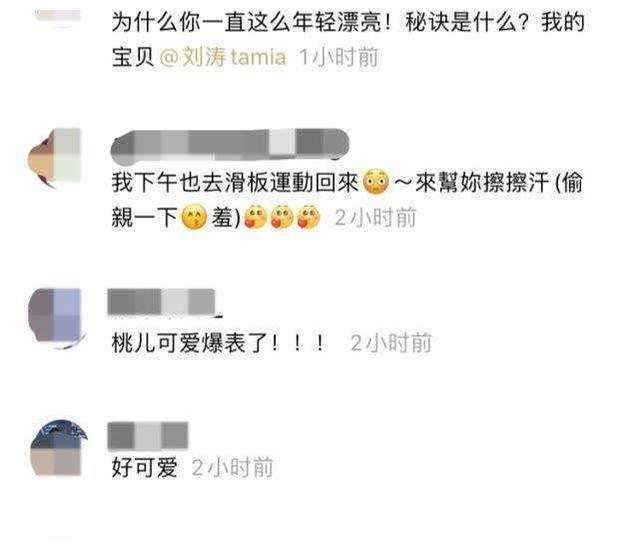
Task: Tap the flushed face emoji after 回來
Action: (x=376, y=182)
